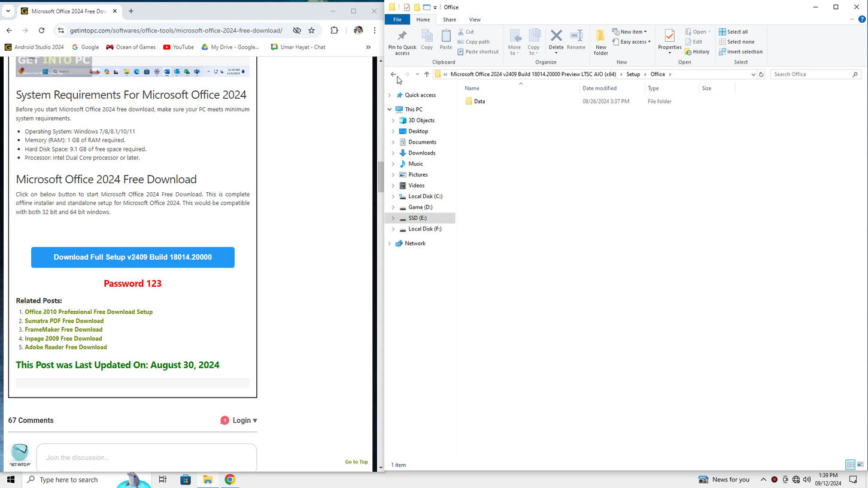Open the Login dropdown in comments
This screenshot has height=488, width=868.
click(244, 420)
